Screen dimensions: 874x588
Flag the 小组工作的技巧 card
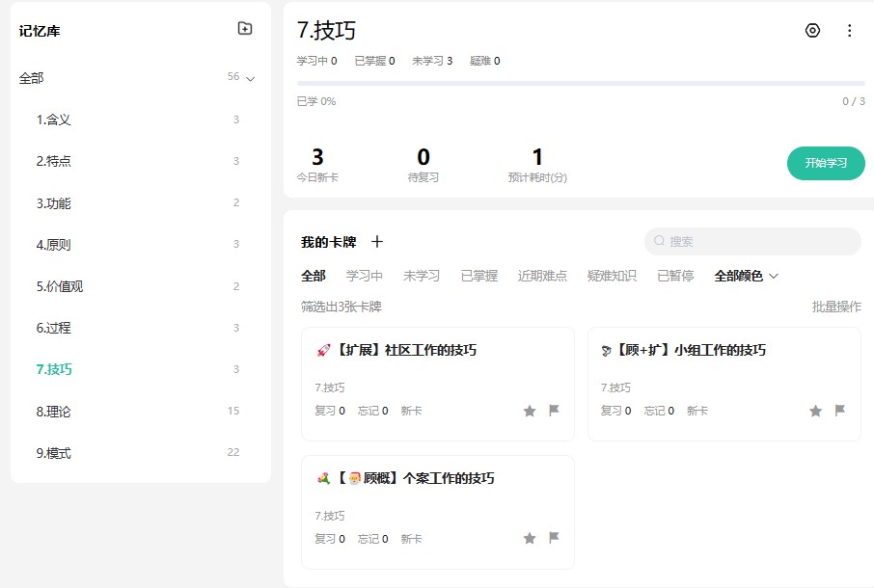point(840,411)
